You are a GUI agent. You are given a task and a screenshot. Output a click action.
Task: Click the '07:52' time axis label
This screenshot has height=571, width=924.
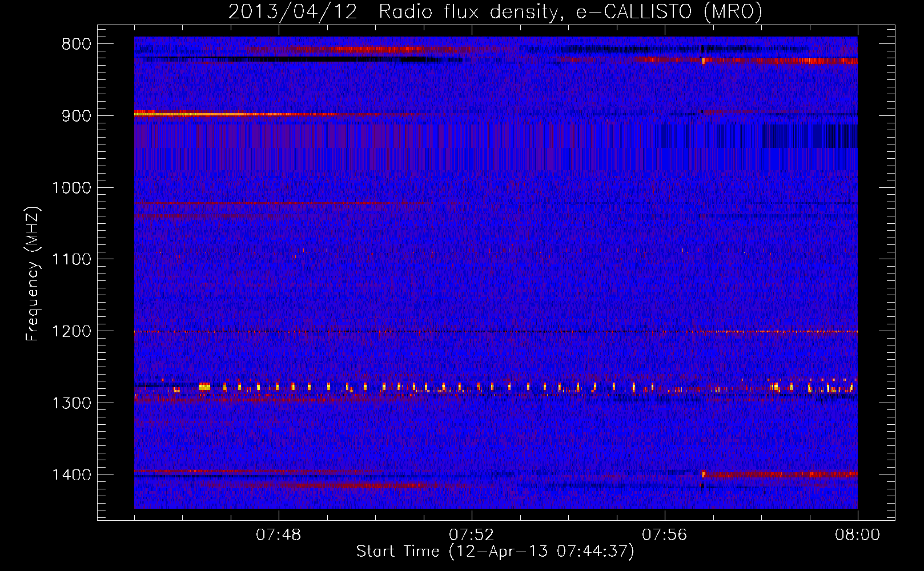coord(471,535)
